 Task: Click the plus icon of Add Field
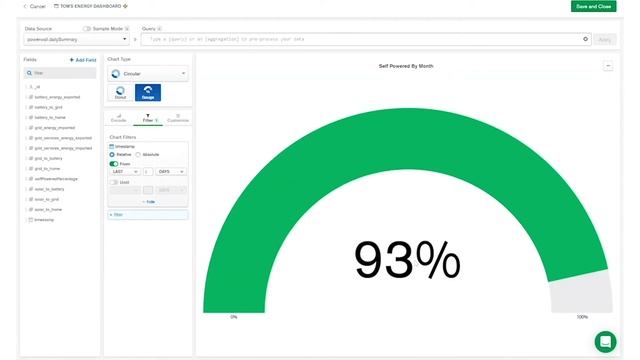coord(72,60)
